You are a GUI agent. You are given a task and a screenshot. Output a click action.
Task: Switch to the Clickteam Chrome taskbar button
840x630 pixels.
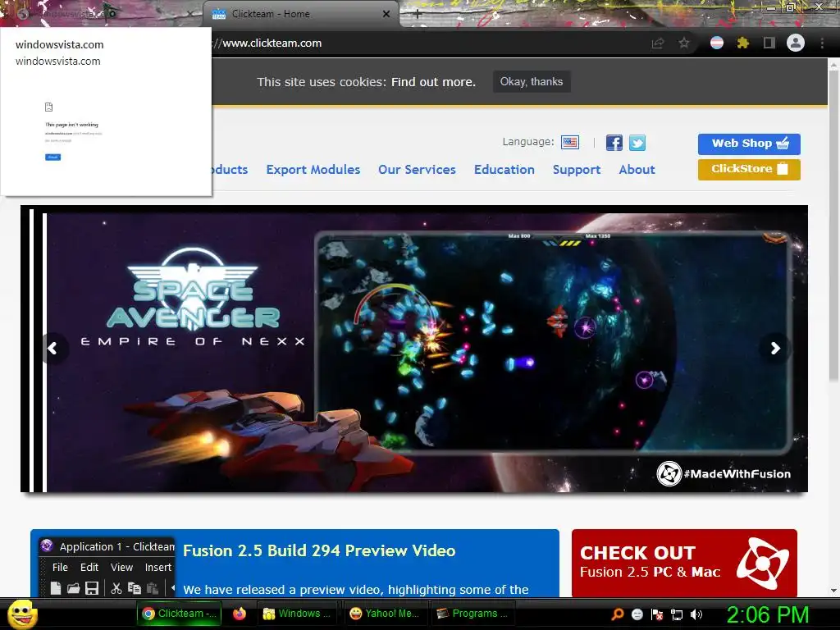click(180, 614)
